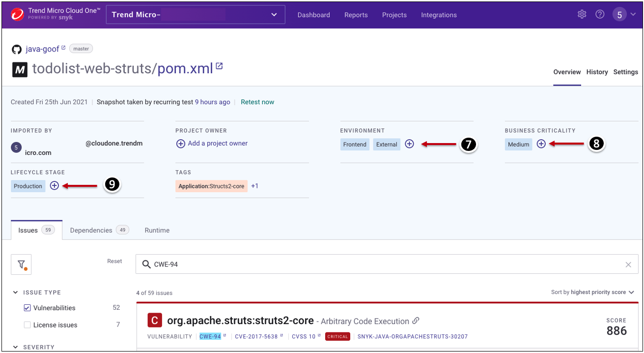Click the GitHub icon beside java-goof

click(x=17, y=49)
